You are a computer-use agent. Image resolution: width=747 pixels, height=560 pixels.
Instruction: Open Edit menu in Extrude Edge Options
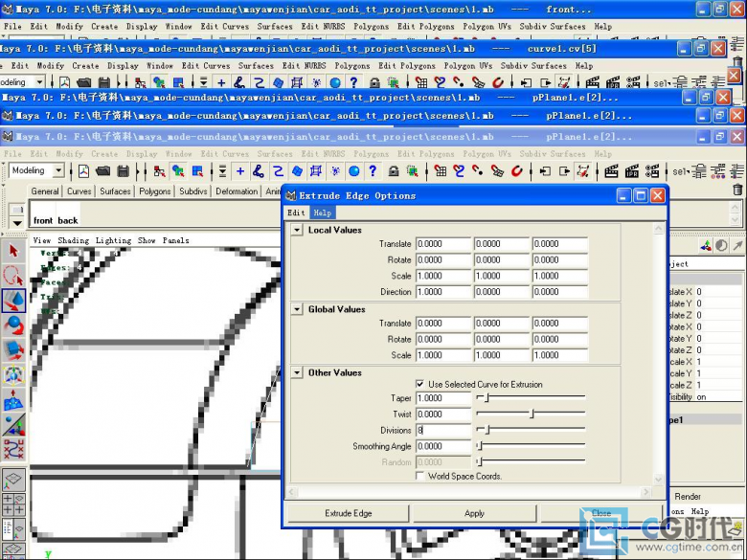click(296, 213)
